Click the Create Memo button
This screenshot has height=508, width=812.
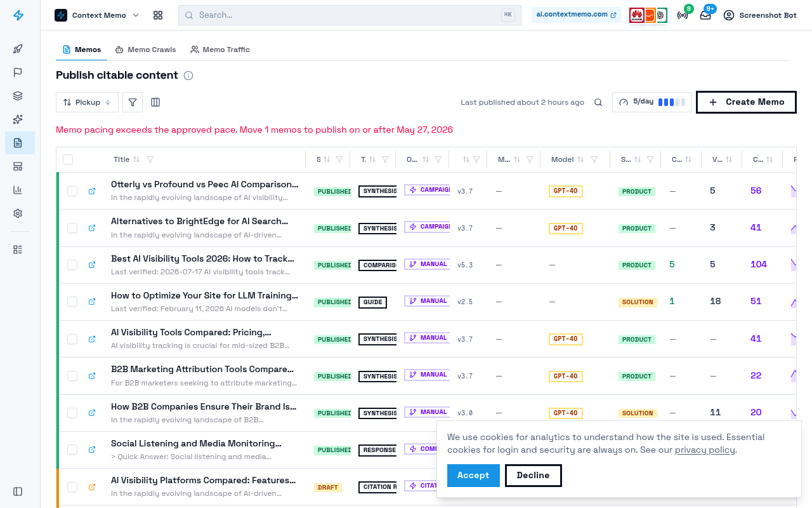click(746, 102)
